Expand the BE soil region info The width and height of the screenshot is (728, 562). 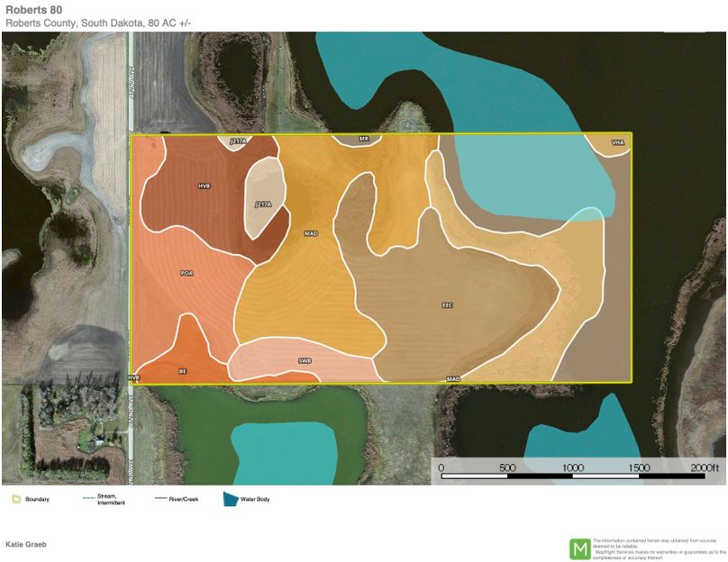tap(184, 369)
